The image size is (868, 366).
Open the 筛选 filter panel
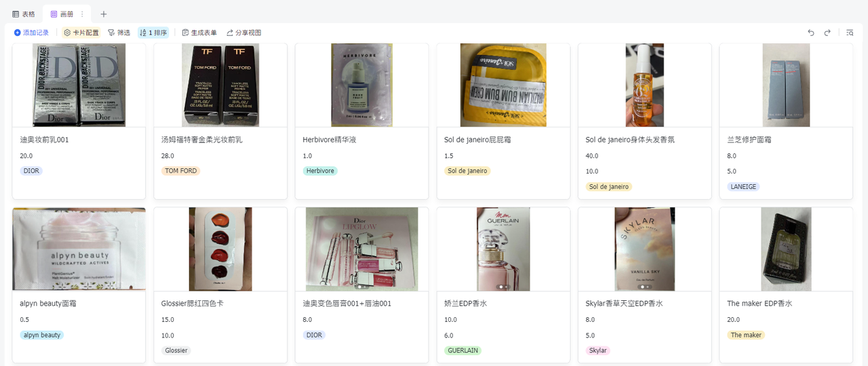point(119,33)
